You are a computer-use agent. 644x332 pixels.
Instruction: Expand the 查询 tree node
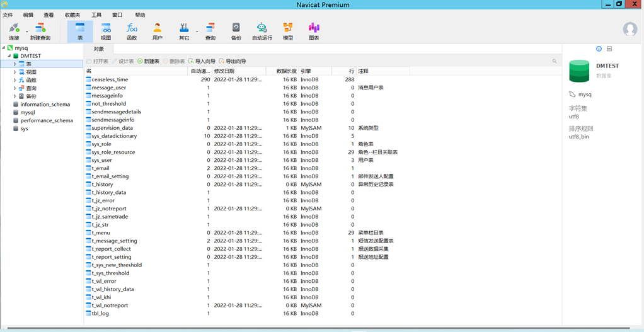pos(15,88)
